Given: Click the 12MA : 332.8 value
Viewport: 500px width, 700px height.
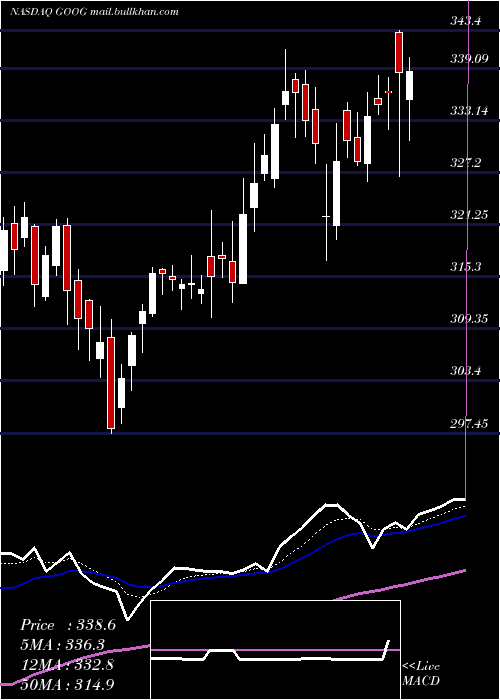Looking at the screenshot, I should (x=67, y=665).
